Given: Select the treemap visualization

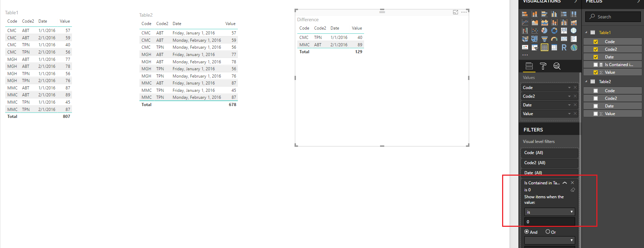Looking at the screenshot, I should pyautogui.click(x=564, y=31).
